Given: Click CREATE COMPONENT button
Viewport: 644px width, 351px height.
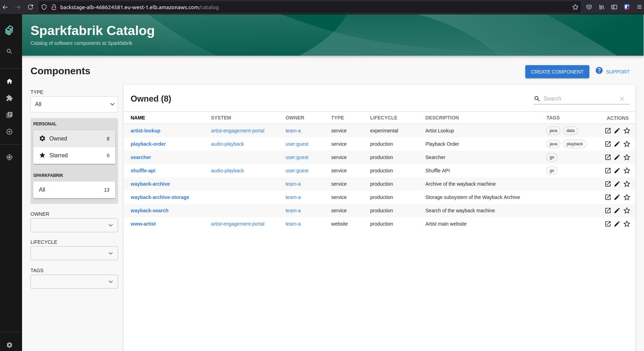Looking at the screenshot, I should pyautogui.click(x=557, y=72).
